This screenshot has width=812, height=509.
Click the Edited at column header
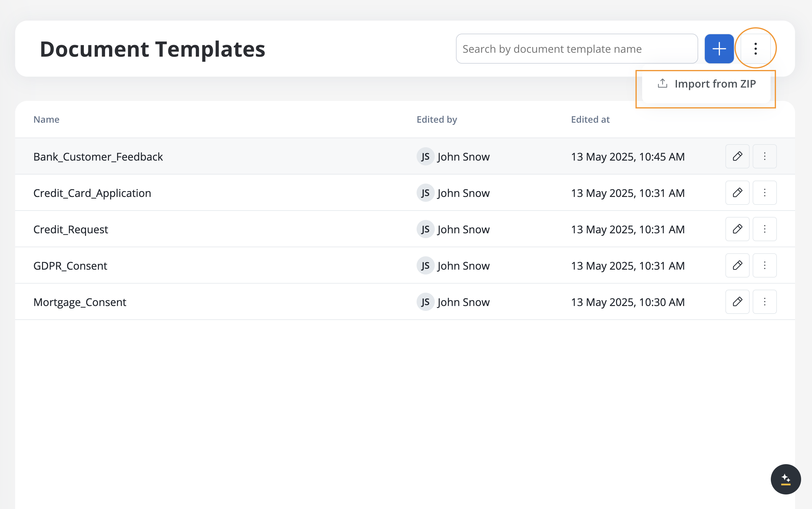click(590, 119)
